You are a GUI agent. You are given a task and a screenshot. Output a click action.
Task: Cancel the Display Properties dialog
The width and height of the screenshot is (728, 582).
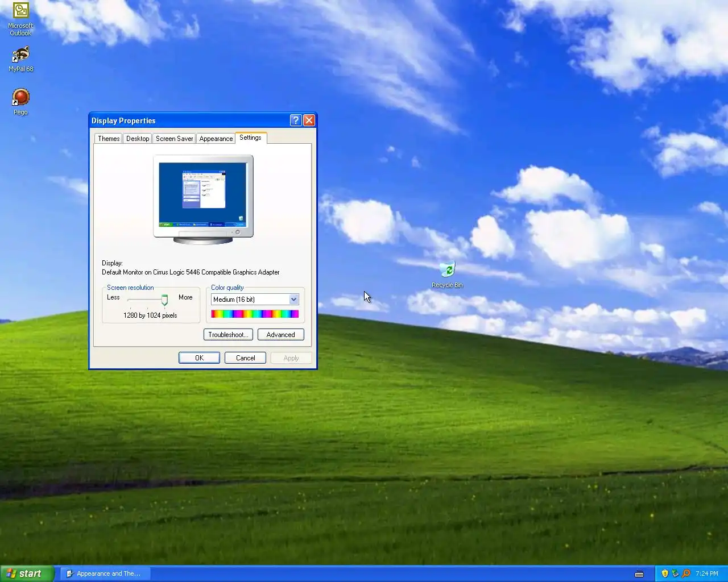click(246, 358)
